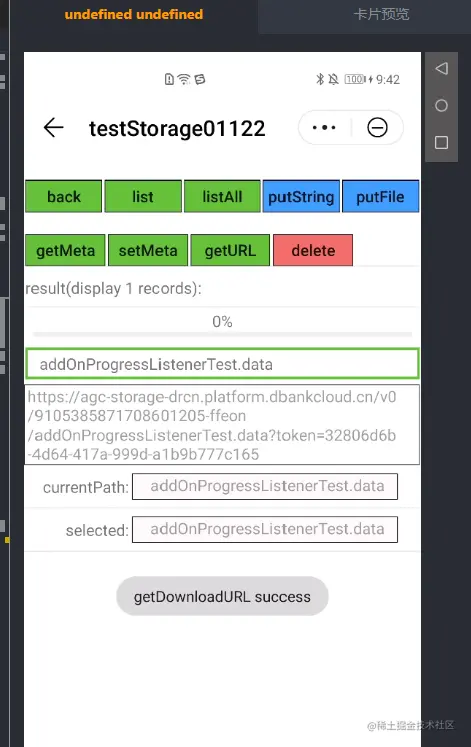The height and width of the screenshot is (747, 471).
Task: Click the Wi-Fi status bar icon
Action: [x=184, y=79]
